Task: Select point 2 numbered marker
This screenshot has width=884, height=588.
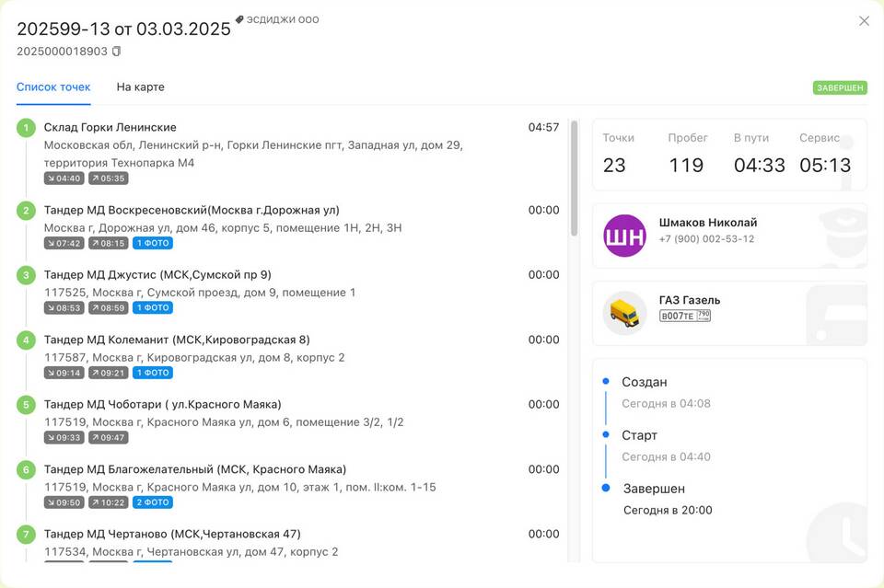Action: (x=26, y=211)
